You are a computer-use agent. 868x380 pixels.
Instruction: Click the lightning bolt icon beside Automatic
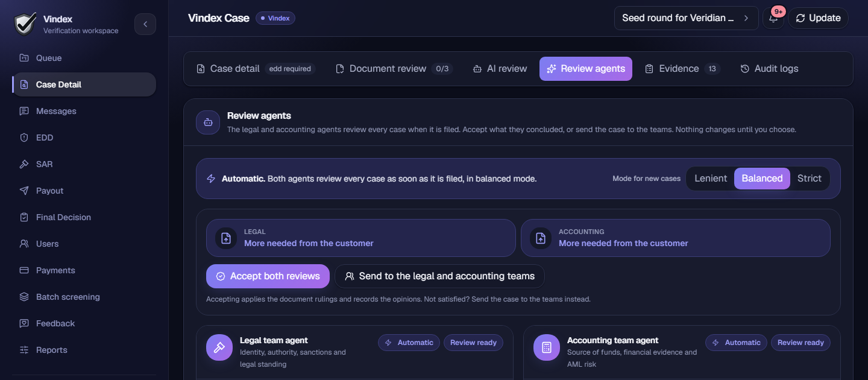pyautogui.click(x=211, y=179)
